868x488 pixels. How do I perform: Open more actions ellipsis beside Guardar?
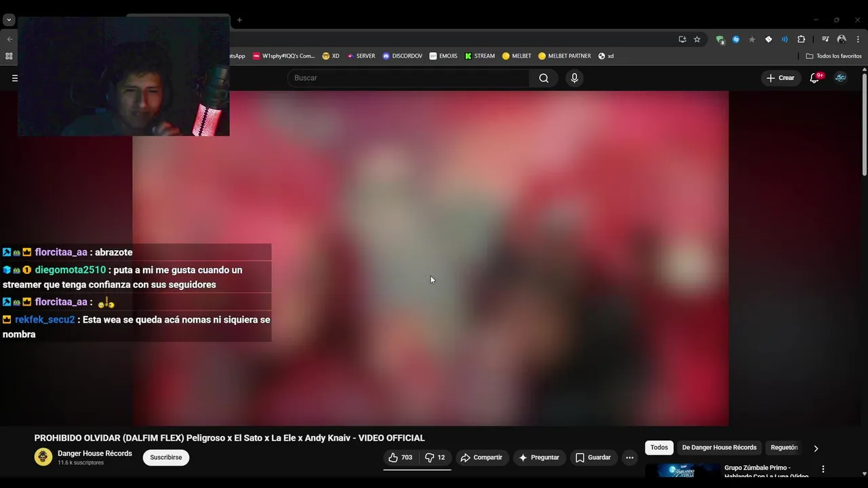click(629, 457)
